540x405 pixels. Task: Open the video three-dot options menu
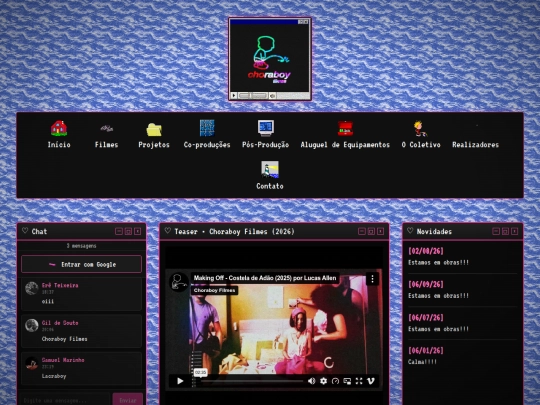click(x=372, y=279)
